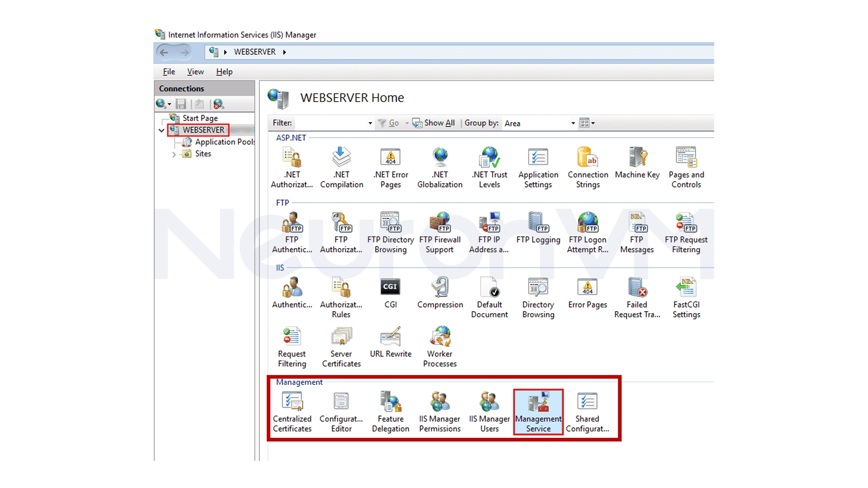Click the back navigation arrow
The image size is (868, 488).
click(164, 52)
